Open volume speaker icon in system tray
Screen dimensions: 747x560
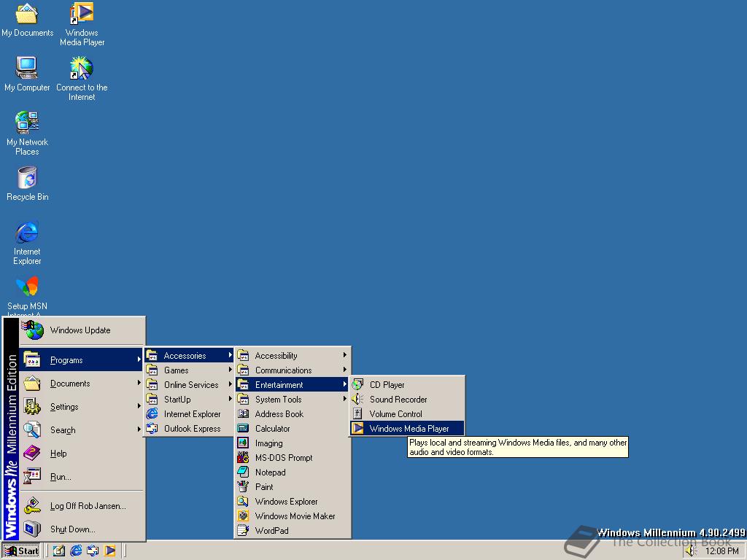pos(692,551)
